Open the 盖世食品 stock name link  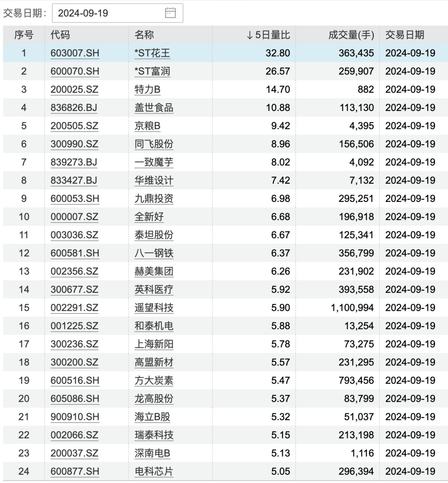pos(154,108)
